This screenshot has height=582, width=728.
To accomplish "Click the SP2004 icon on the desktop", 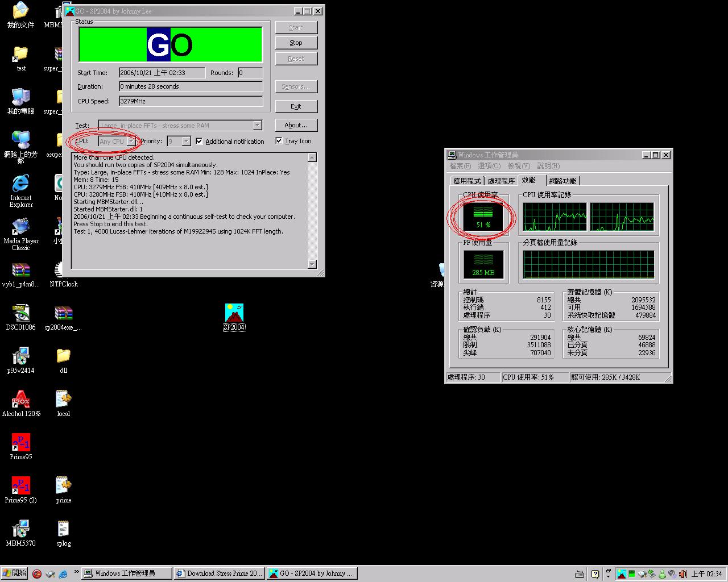I will point(234,317).
